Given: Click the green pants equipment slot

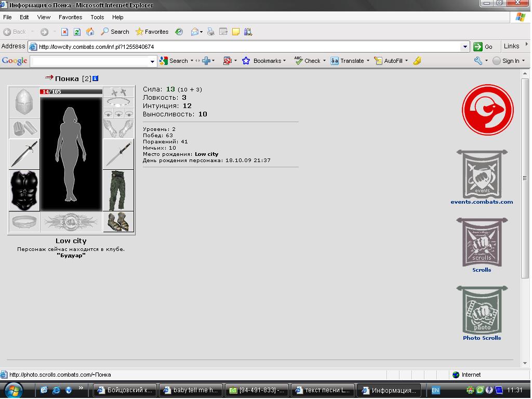Looking at the screenshot, I should point(118,191).
